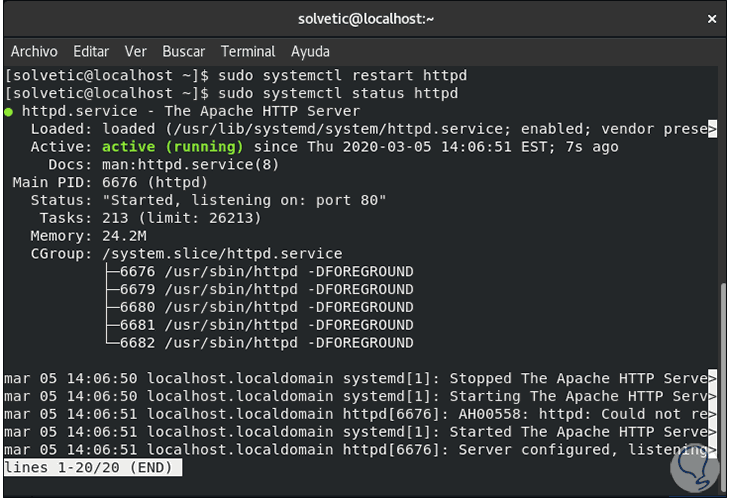The height and width of the screenshot is (498, 731).
Task: Select the Terminal menu
Action: 248,51
